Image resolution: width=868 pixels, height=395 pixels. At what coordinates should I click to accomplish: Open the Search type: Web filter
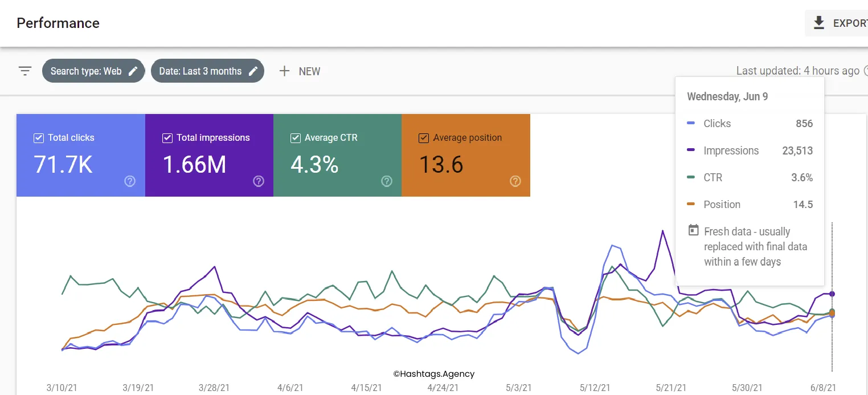tap(86, 71)
